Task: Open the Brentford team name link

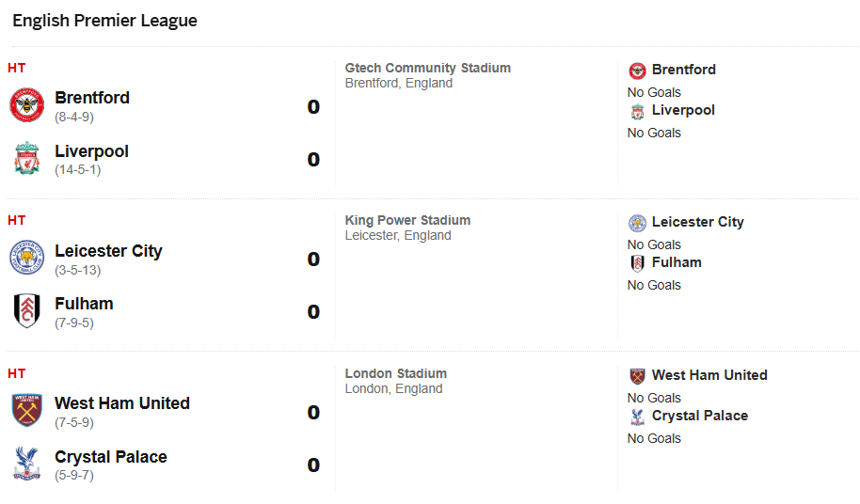Action: coord(92,98)
